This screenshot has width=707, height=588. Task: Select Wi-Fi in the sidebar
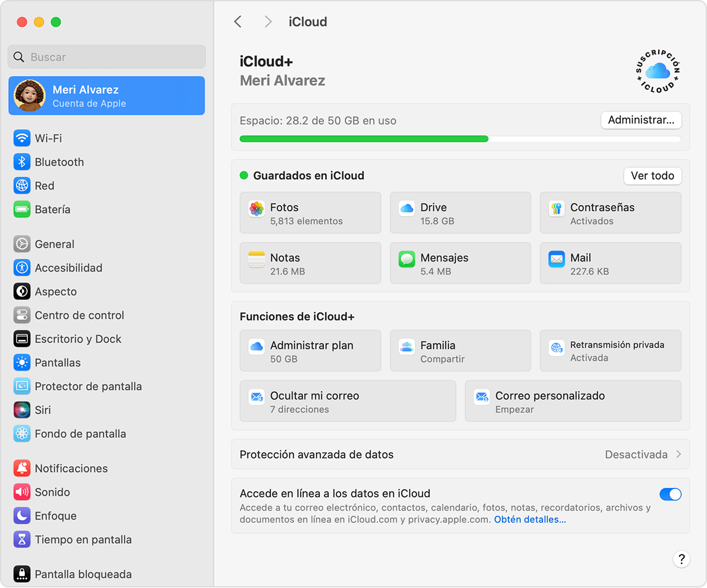tap(48, 138)
